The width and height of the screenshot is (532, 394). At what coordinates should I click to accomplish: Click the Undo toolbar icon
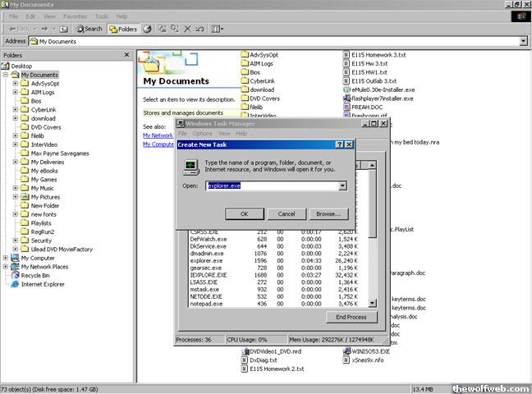pyautogui.click(x=201, y=29)
